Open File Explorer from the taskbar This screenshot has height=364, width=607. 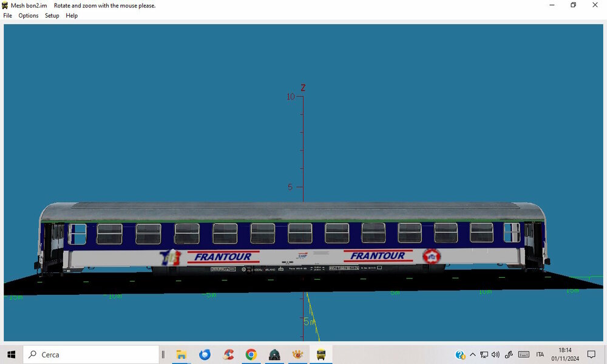pos(181,354)
